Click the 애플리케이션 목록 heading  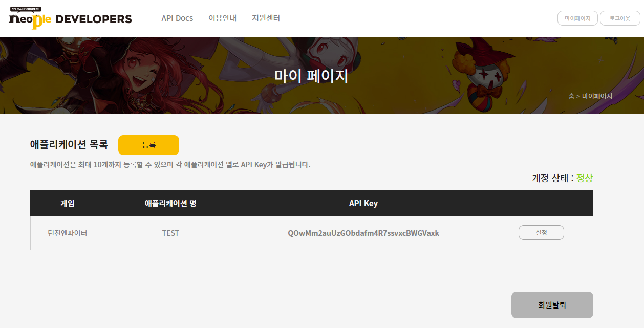click(x=69, y=145)
